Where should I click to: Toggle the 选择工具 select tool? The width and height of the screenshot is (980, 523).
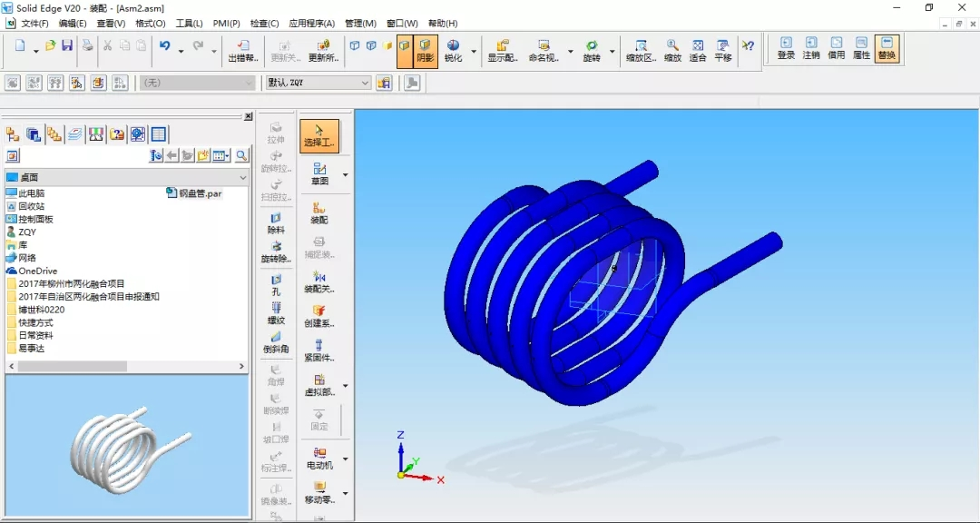coord(319,136)
